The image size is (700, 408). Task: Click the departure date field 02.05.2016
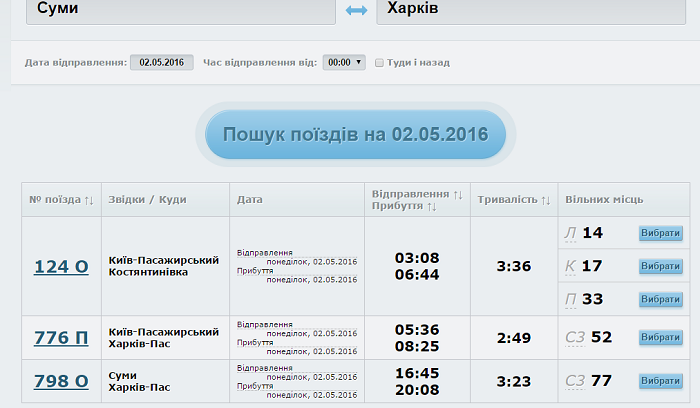coord(161,62)
